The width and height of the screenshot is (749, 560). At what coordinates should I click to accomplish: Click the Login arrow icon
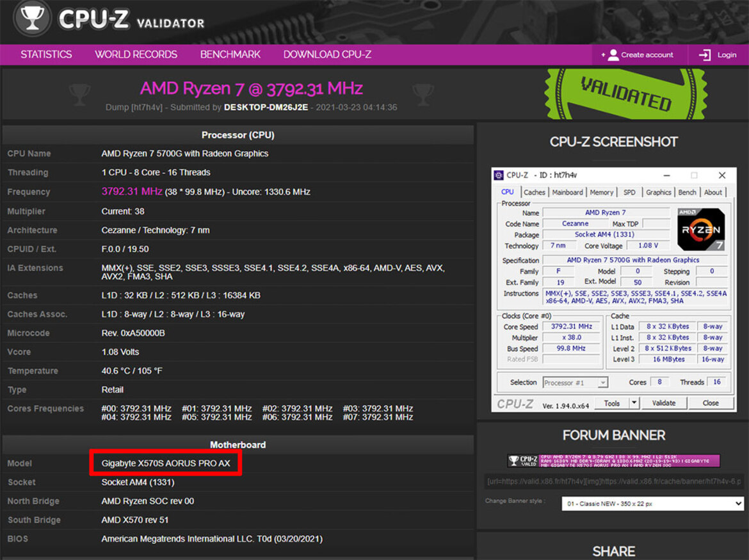pos(705,55)
